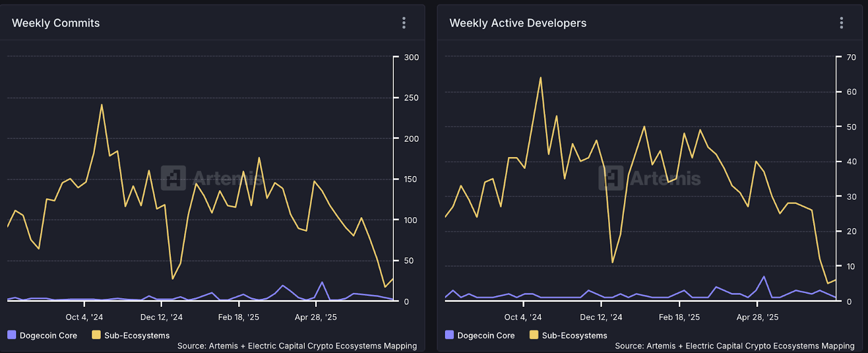
Task: Click the Oct 4, '24 label in Weekly Active Developers
Action: coord(523,317)
